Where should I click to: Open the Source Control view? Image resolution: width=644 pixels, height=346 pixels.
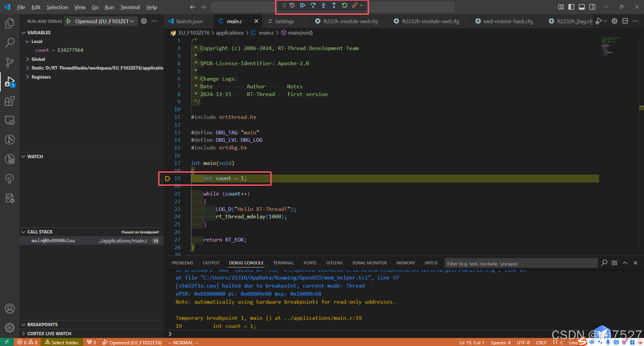[10, 62]
